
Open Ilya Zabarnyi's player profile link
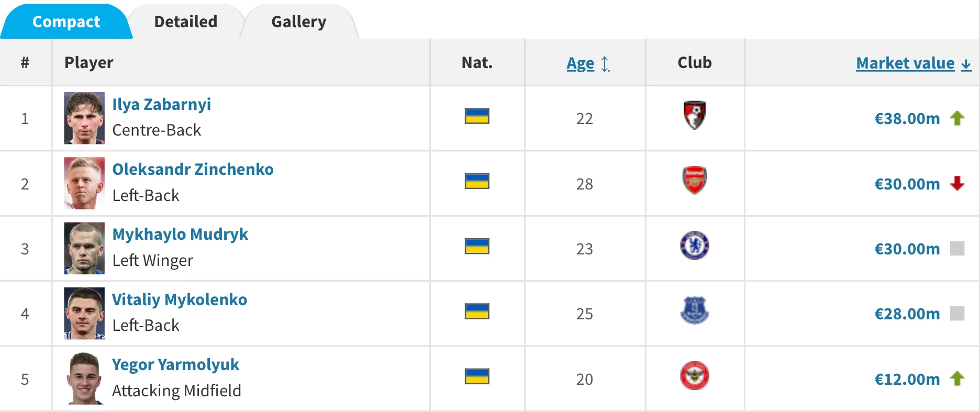[161, 104]
